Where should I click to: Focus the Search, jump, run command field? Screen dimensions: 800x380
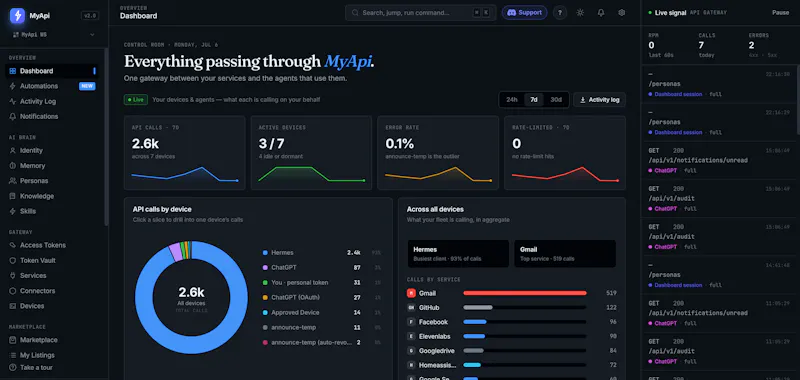click(x=420, y=13)
